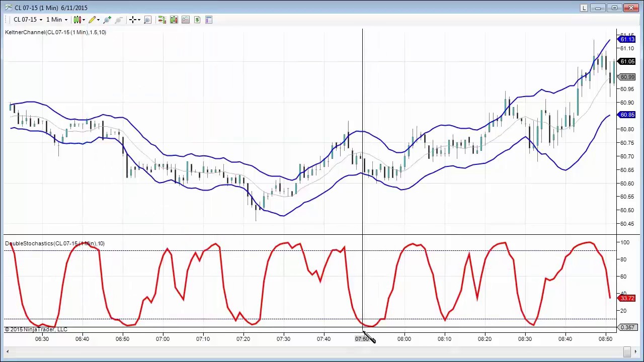Open the Strategies chart icon
This screenshot has width=644, height=362.
pos(186,20)
